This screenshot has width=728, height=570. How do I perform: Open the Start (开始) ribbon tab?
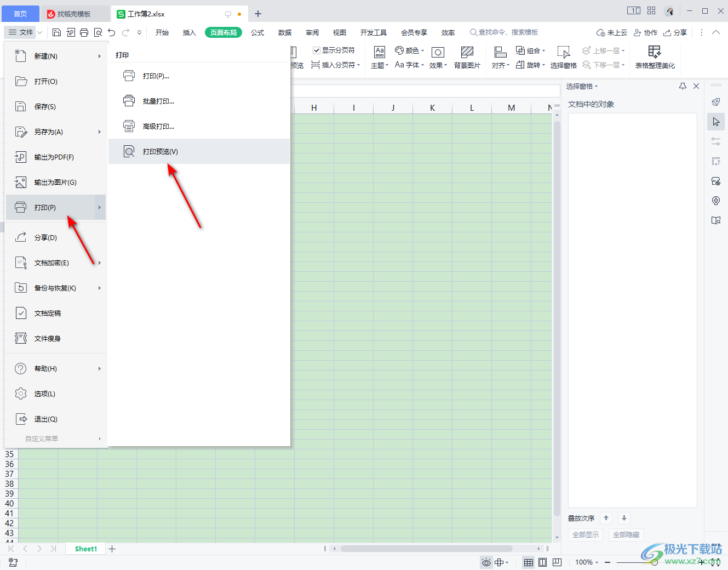pos(162,33)
